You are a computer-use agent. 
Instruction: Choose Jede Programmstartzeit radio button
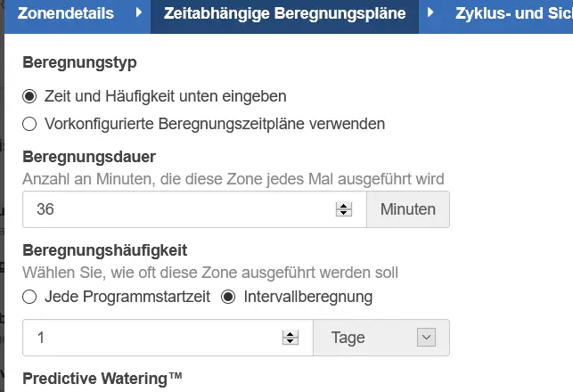[x=29, y=297]
